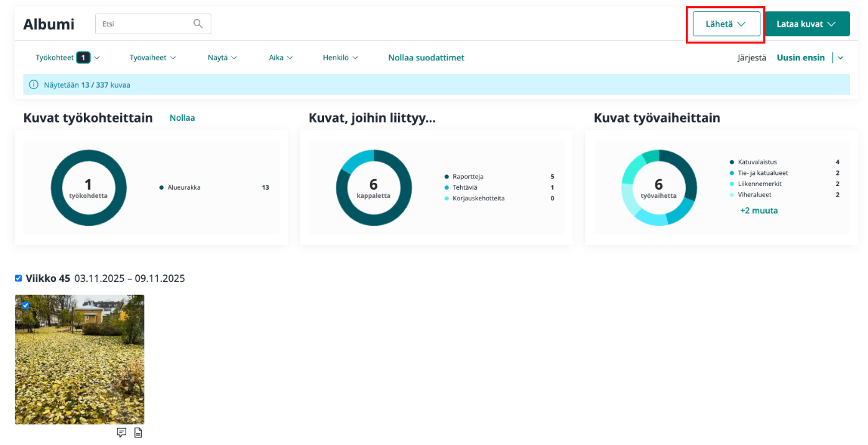Open the autumn leaves photo thumbnail

[80, 367]
